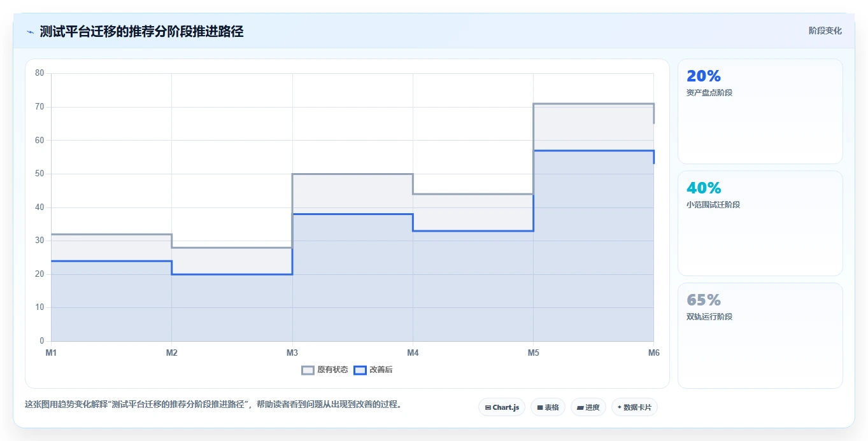Click the 进度 tag button
Screen dimensions: 868x441
[588, 407]
